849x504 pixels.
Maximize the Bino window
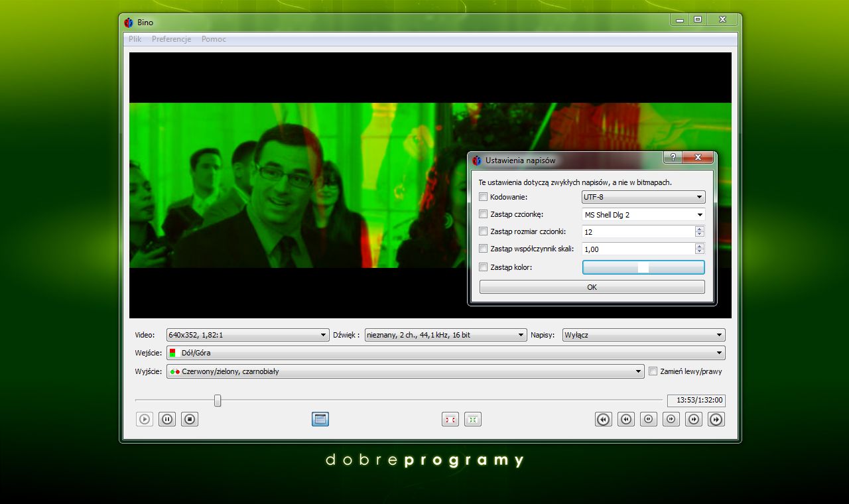(x=698, y=19)
